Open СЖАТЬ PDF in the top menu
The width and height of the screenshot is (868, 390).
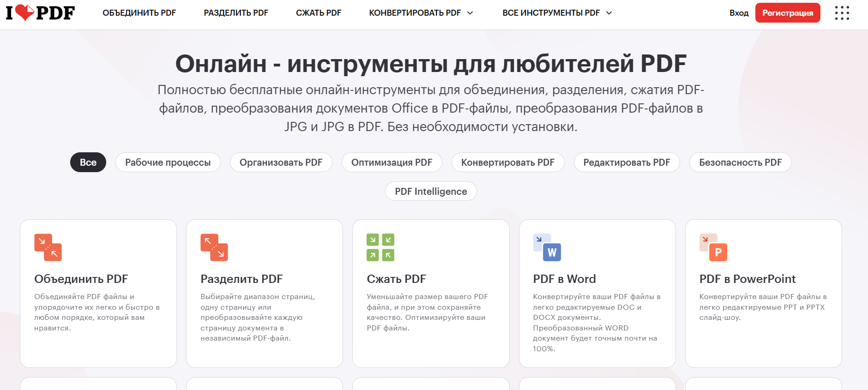(x=319, y=13)
